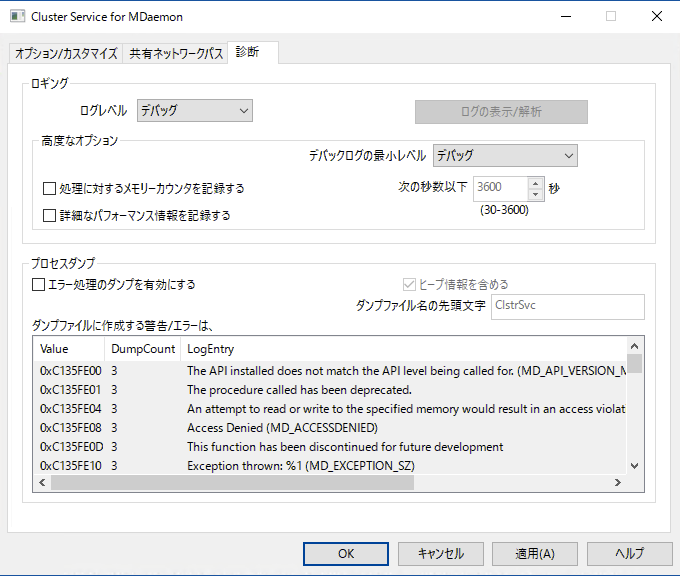Click the horizontal scrollbar right arrow
Screen dimensions: 680x576
[x=618, y=483]
